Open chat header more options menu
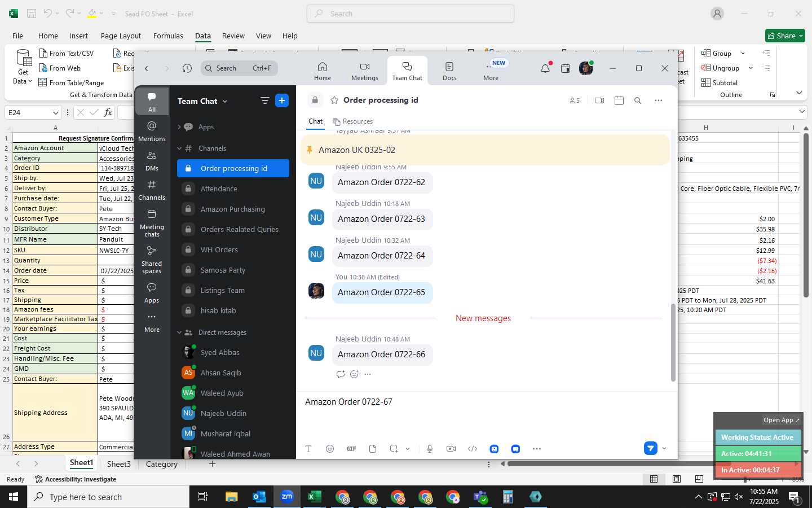 click(x=658, y=100)
